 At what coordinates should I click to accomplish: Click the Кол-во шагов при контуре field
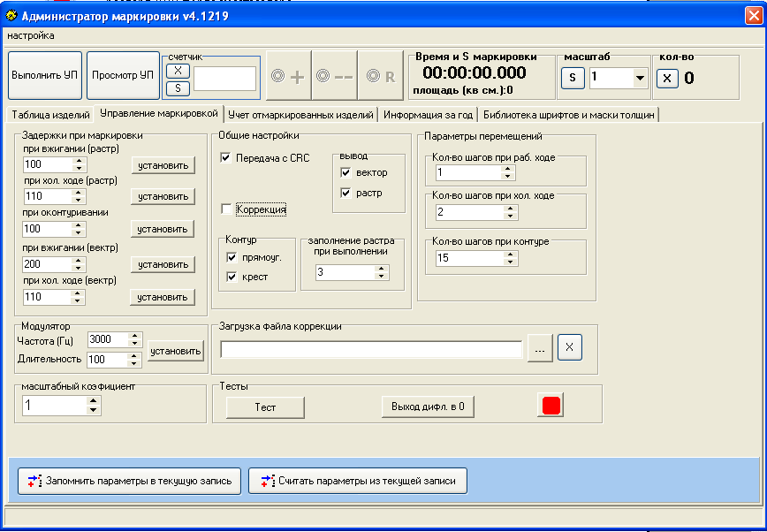click(469, 258)
